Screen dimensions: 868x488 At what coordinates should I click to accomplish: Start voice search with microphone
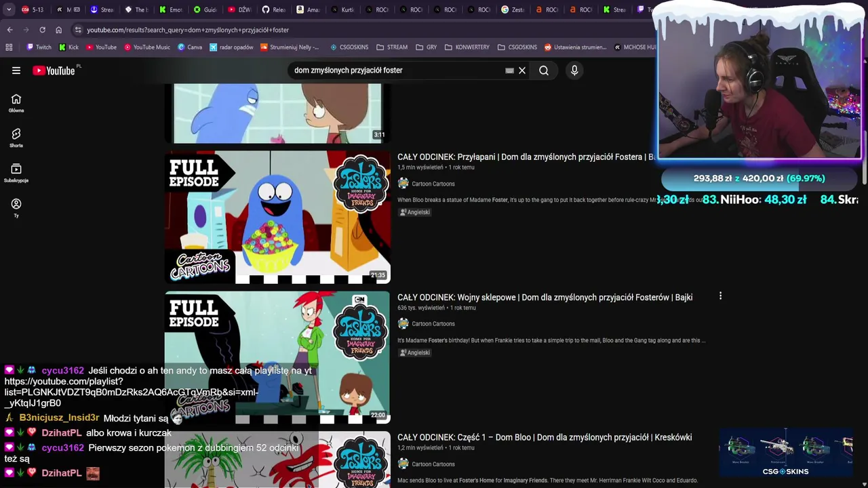pyautogui.click(x=574, y=70)
